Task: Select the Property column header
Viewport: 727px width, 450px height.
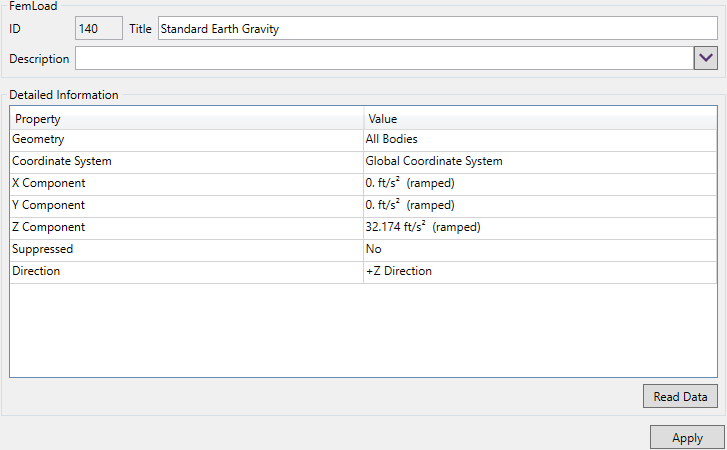Action: point(186,119)
